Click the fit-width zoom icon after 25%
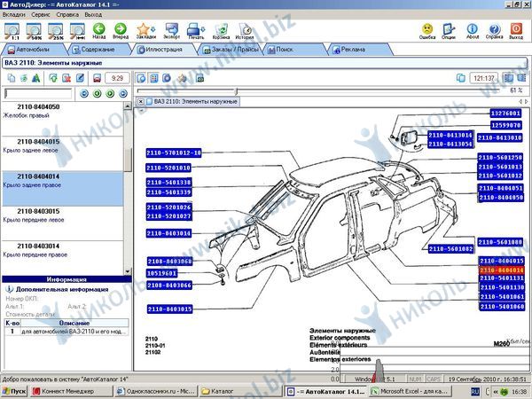The image size is (532, 399). tap(78, 32)
